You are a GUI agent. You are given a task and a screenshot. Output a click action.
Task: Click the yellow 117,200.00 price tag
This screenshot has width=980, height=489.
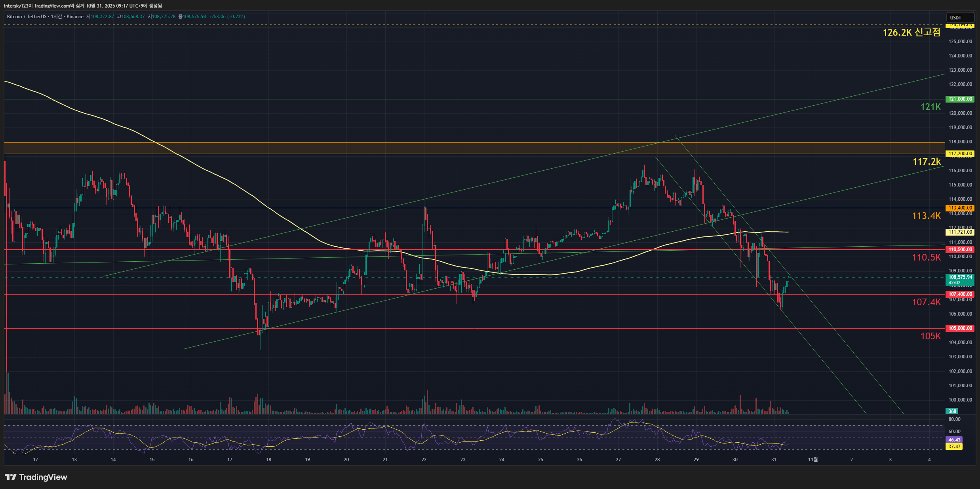[x=960, y=154]
